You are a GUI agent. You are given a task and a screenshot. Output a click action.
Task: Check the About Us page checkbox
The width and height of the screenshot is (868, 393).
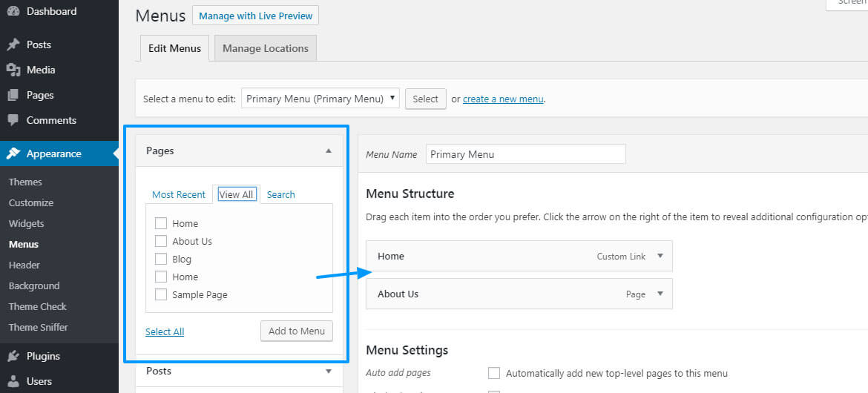pos(161,241)
